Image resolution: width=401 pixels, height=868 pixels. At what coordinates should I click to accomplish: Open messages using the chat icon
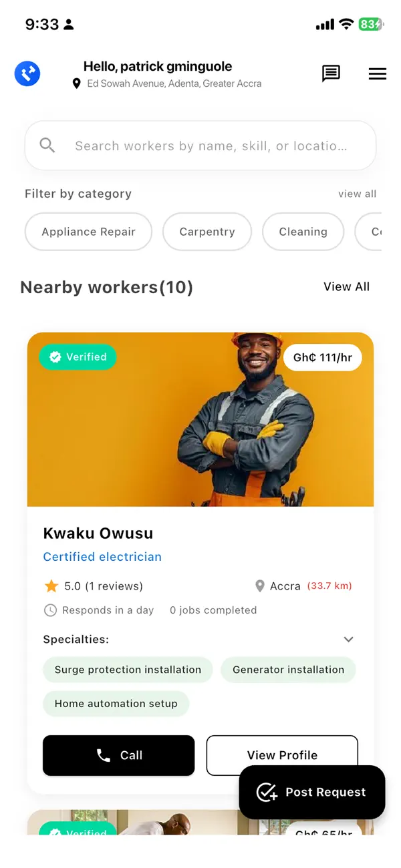click(x=331, y=73)
